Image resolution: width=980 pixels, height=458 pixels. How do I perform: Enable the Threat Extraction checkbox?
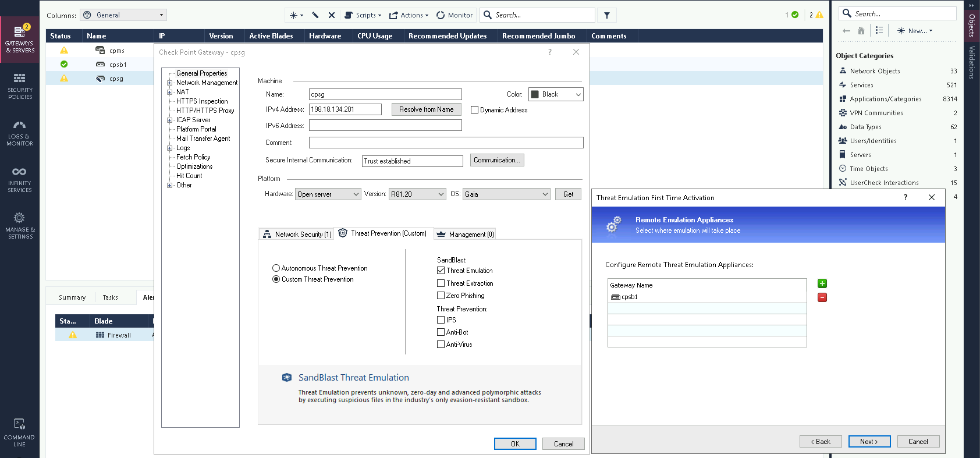[441, 283]
